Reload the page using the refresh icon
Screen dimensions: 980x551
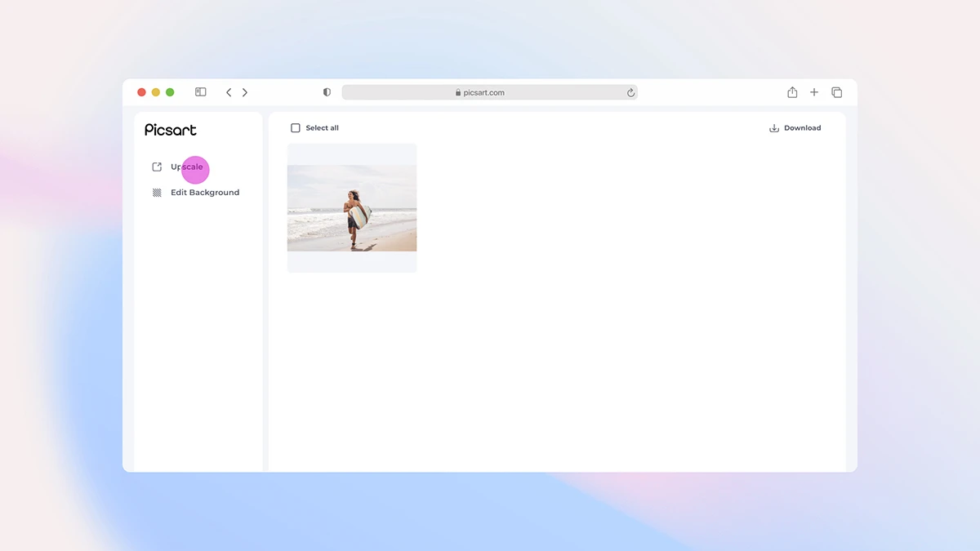pyautogui.click(x=630, y=92)
